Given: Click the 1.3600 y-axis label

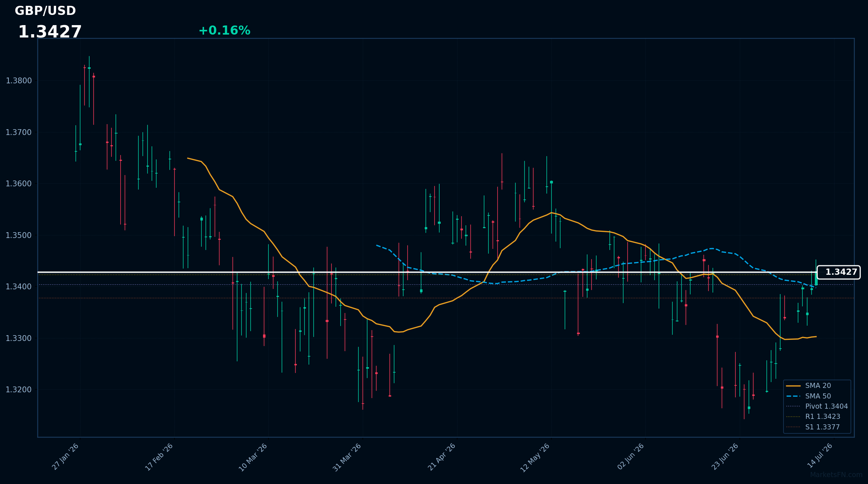Looking at the screenshot, I should (19, 184).
